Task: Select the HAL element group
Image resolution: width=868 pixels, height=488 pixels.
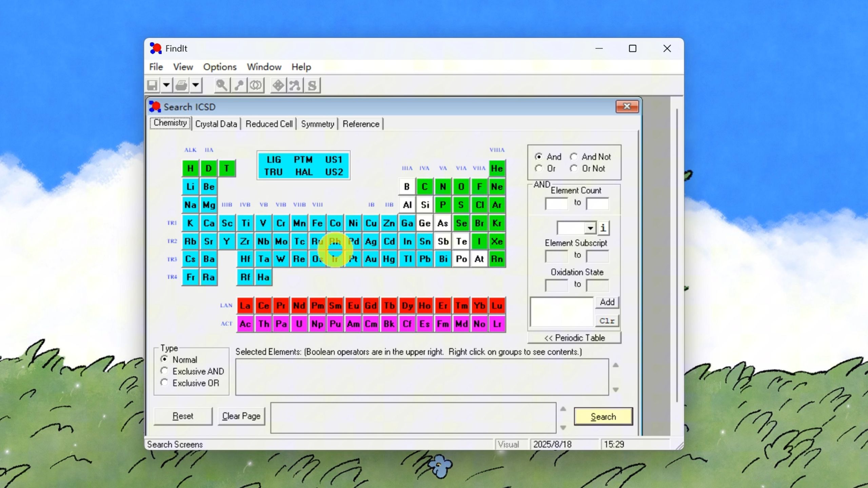Action: [x=304, y=172]
